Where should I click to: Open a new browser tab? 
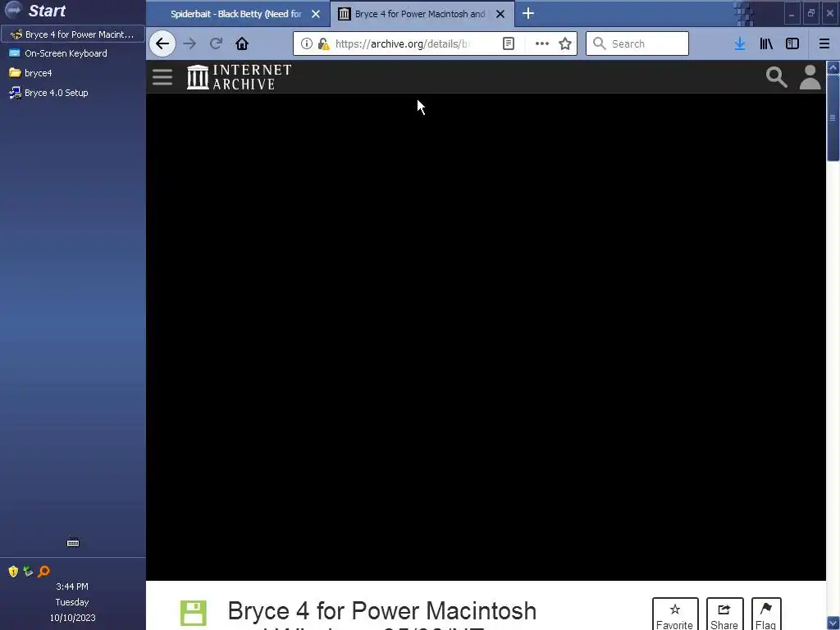528,13
